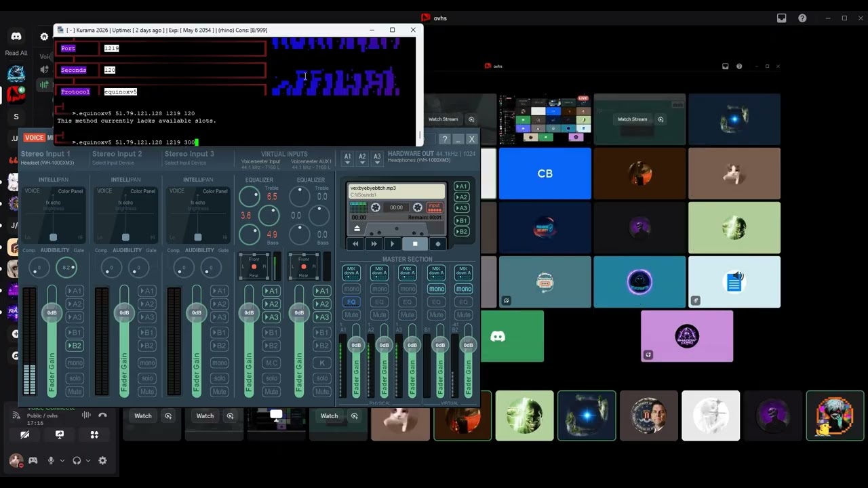Expand microphone options arrow in Discord

62,461
